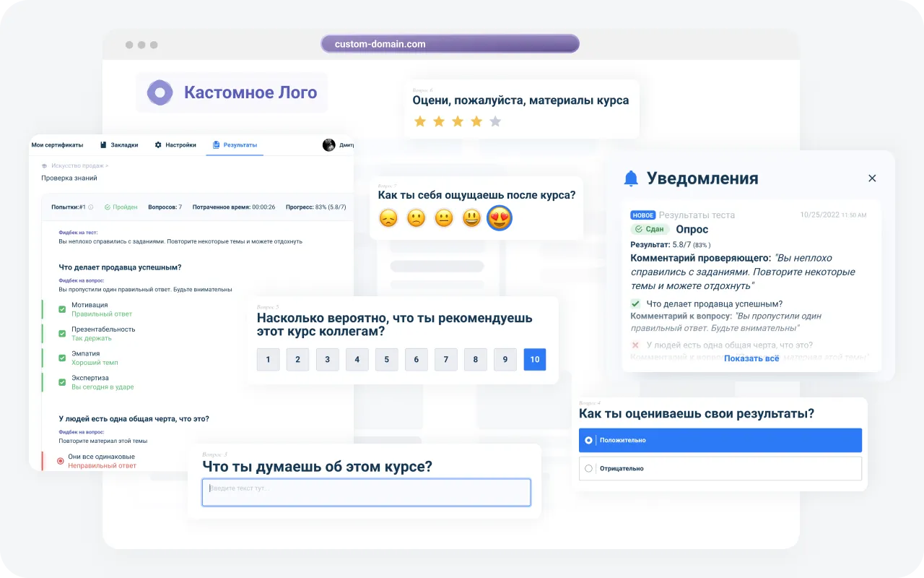This screenshot has height=578, width=924.
Task: Open the Результаты tab
Action: click(235, 145)
